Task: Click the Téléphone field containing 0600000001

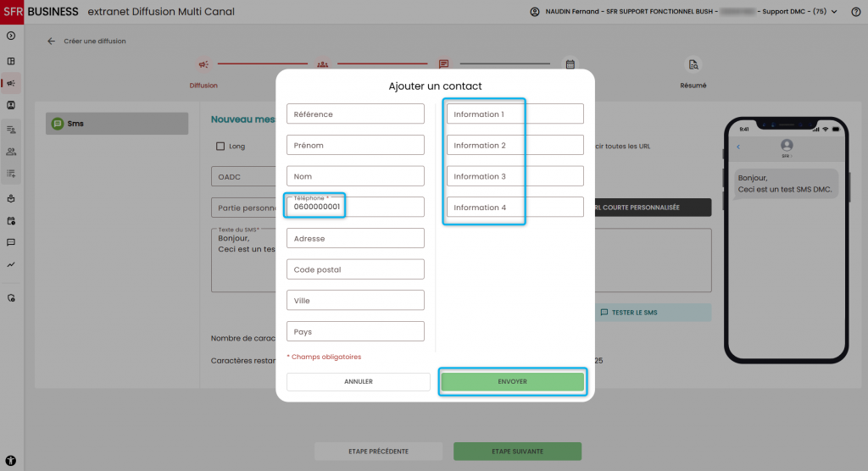Action: (x=355, y=207)
